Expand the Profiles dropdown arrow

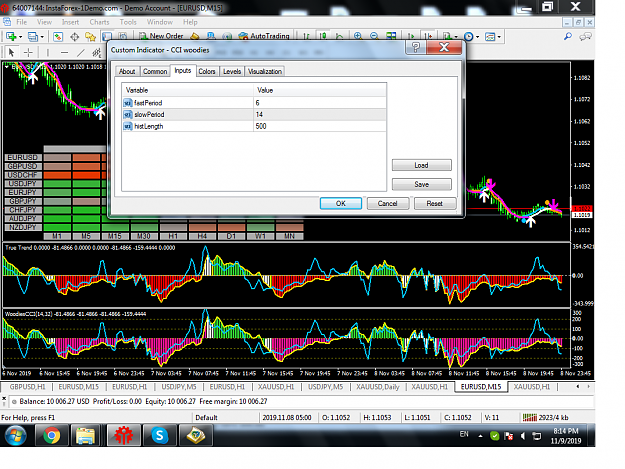click(x=42, y=37)
